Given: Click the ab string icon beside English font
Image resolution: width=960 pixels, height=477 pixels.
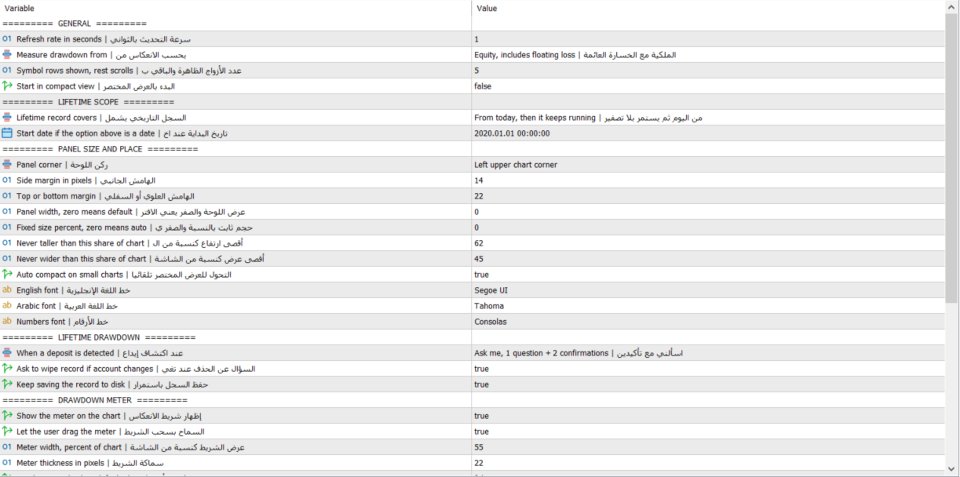Looking at the screenshot, I should [7, 290].
